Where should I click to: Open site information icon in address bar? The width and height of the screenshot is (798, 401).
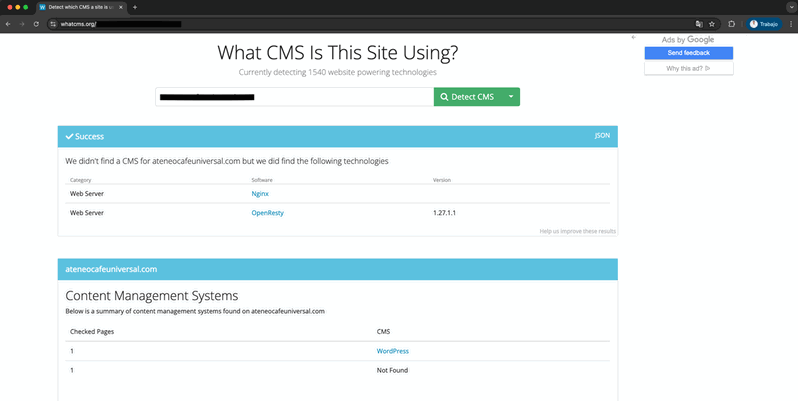click(x=53, y=24)
